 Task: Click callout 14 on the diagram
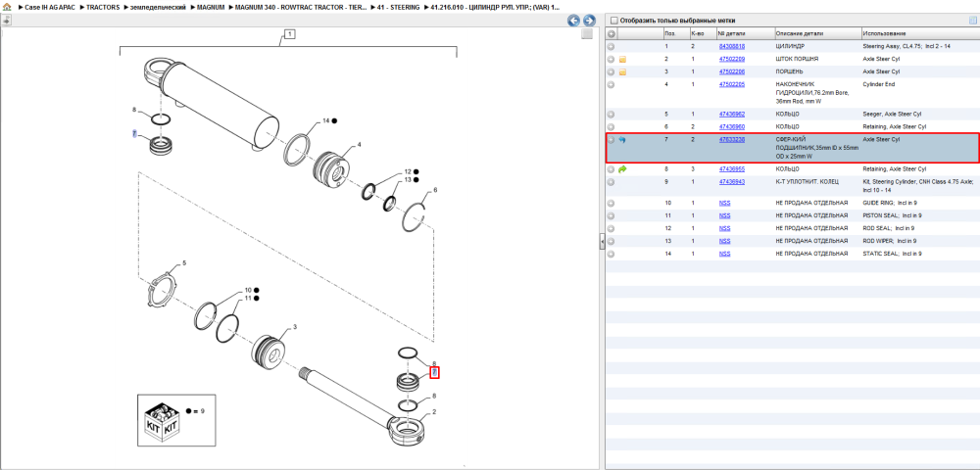click(x=325, y=120)
